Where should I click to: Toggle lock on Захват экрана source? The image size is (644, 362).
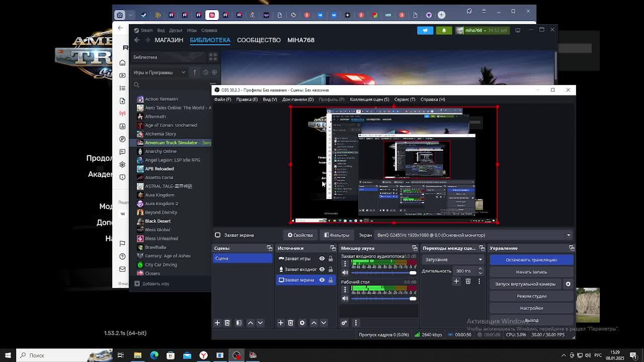pos(331,280)
